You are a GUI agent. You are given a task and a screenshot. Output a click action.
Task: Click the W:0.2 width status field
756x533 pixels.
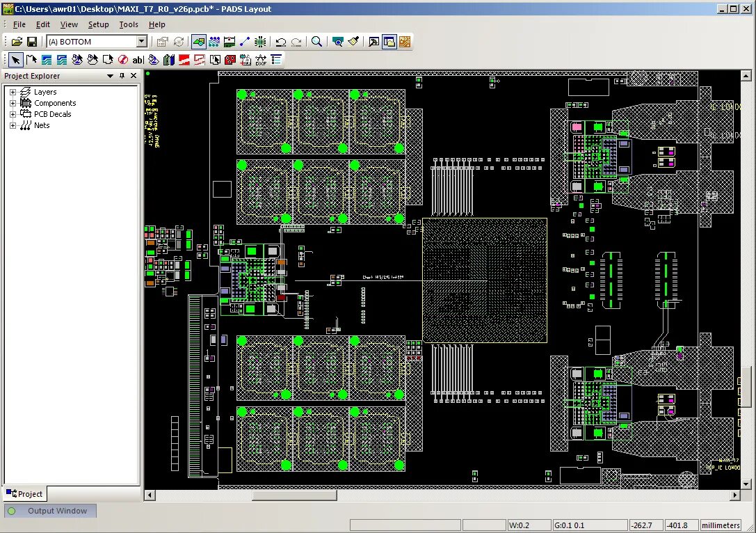(x=529, y=525)
